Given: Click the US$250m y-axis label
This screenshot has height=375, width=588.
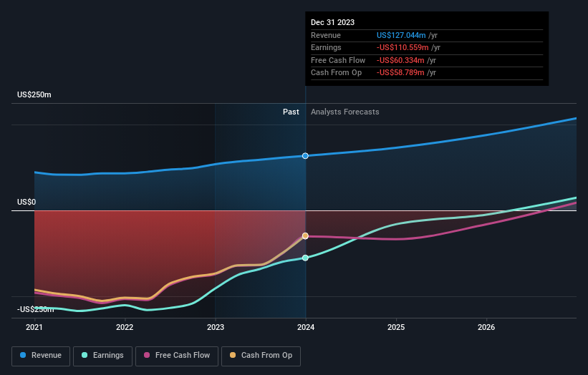Looking at the screenshot, I should 34,94.
